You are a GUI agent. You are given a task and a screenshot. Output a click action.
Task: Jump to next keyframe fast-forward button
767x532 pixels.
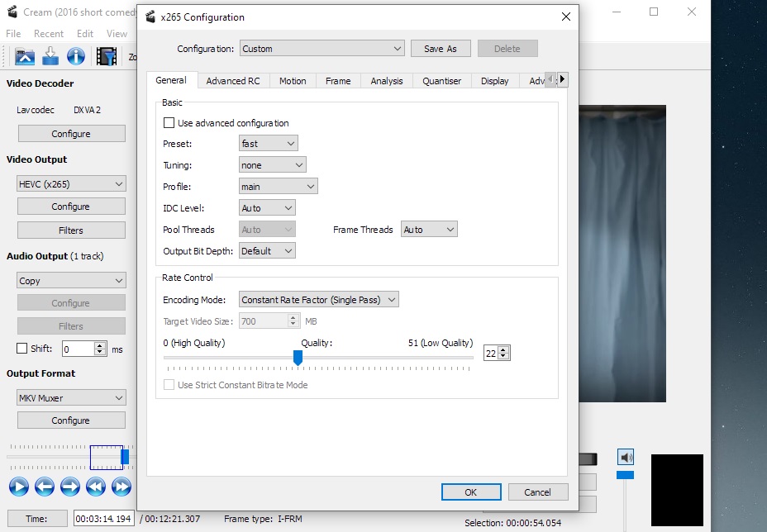pos(121,487)
